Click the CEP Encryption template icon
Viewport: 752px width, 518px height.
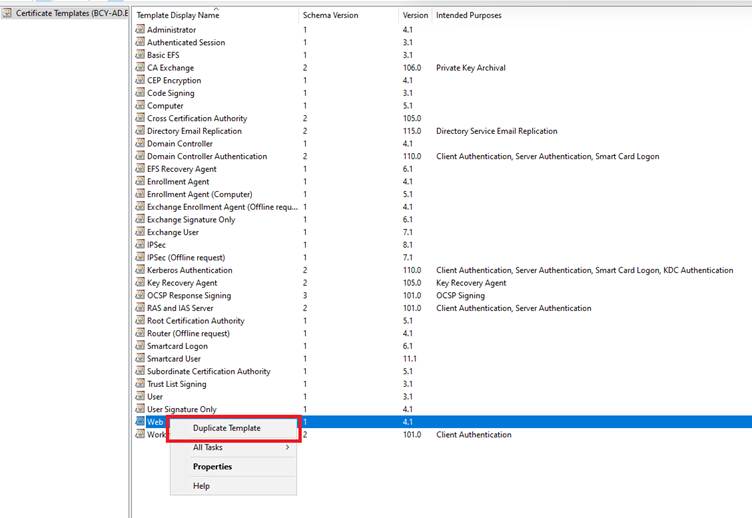pyautogui.click(x=140, y=80)
